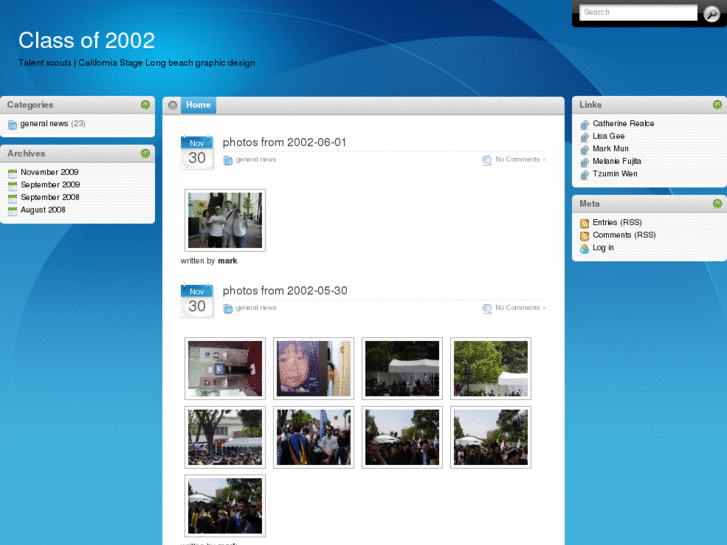The height and width of the screenshot is (545, 727).
Task: Open the child's face portrait thumbnail
Action: click(x=313, y=368)
